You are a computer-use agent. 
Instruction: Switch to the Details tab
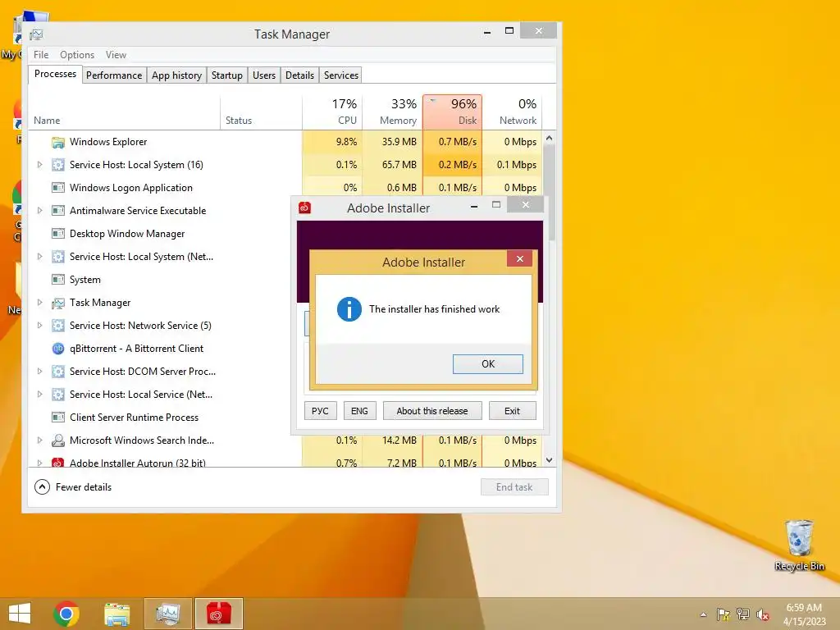[x=299, y=75]
